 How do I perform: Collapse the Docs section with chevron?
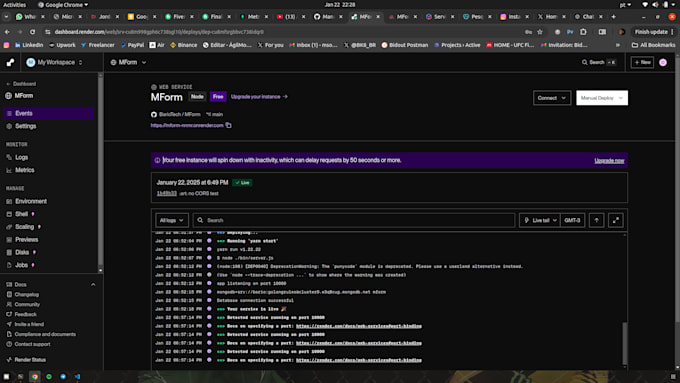93,285
